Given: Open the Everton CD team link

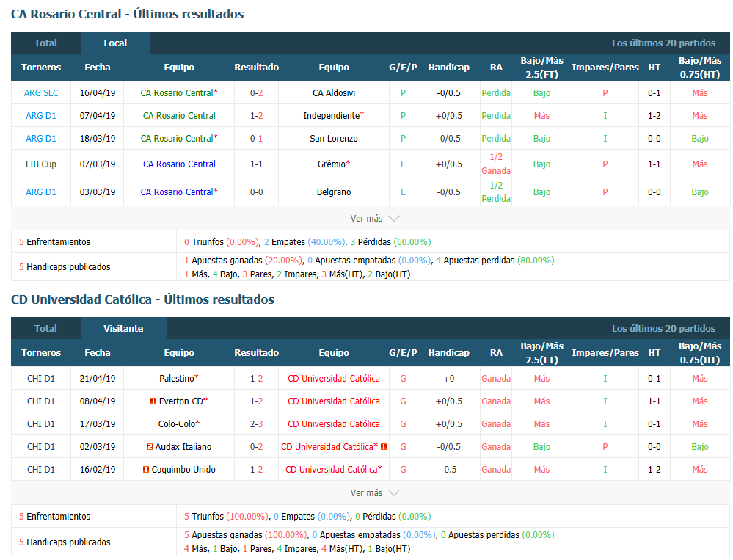Looking at the screenshot, I should 181,401.
